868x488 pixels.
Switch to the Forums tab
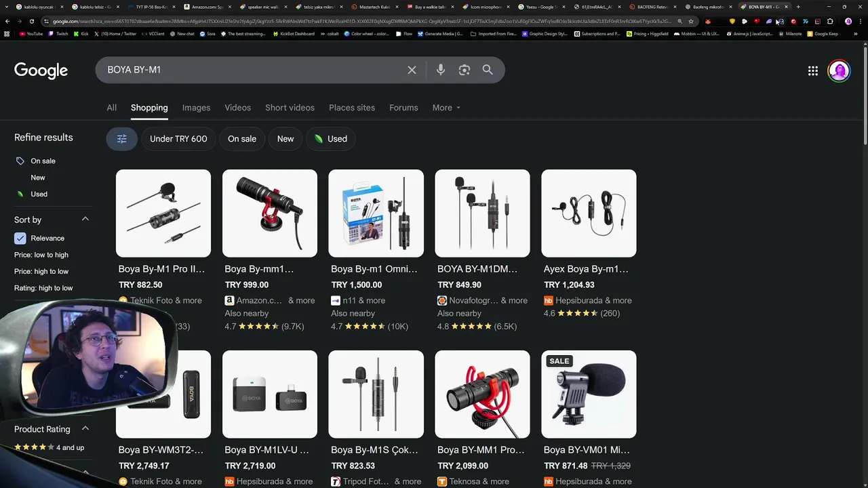(x=403, y=108)
